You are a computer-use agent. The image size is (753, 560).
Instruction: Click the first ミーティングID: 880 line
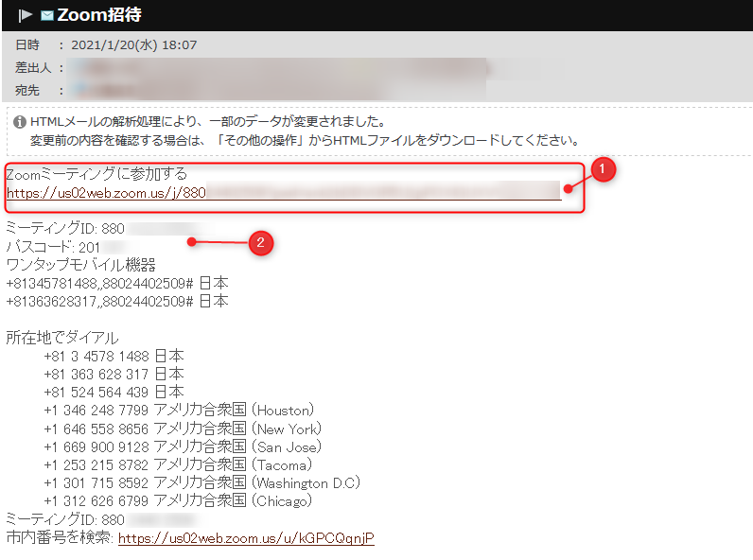[x=65, y=228]
